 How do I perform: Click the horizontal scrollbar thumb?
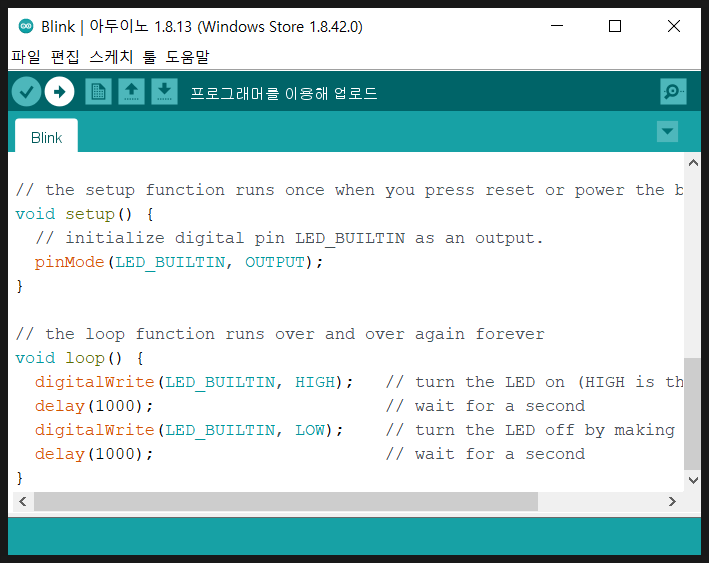coord(286,501)
